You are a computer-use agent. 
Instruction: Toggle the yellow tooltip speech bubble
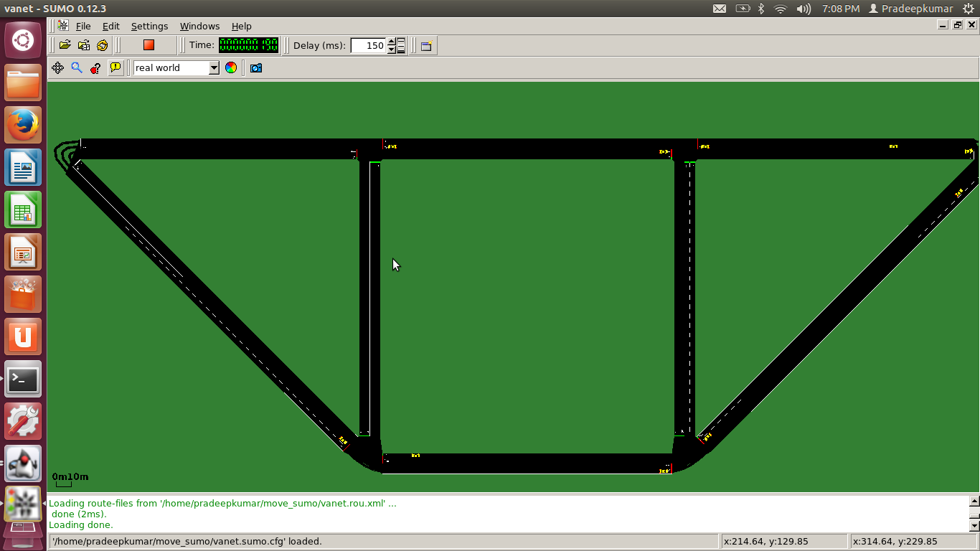tap(116, 67)
